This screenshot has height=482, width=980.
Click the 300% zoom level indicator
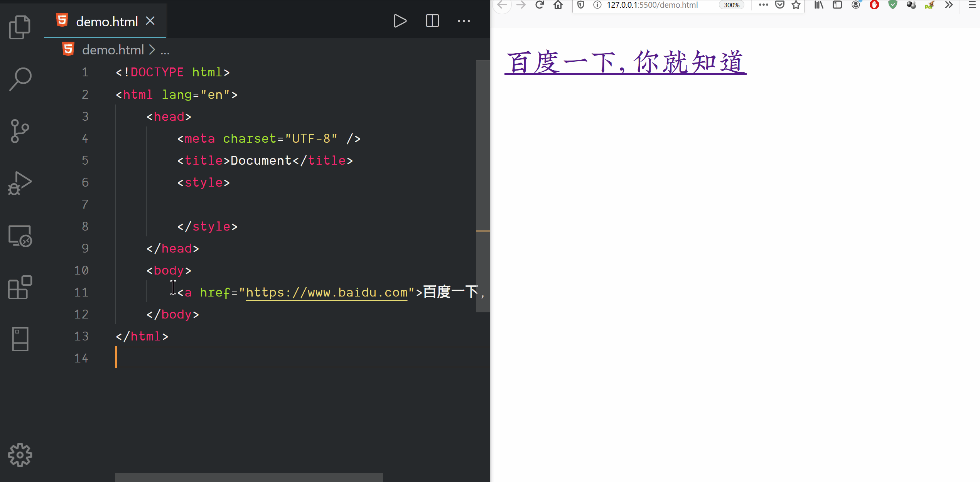[x=731, y=5]
